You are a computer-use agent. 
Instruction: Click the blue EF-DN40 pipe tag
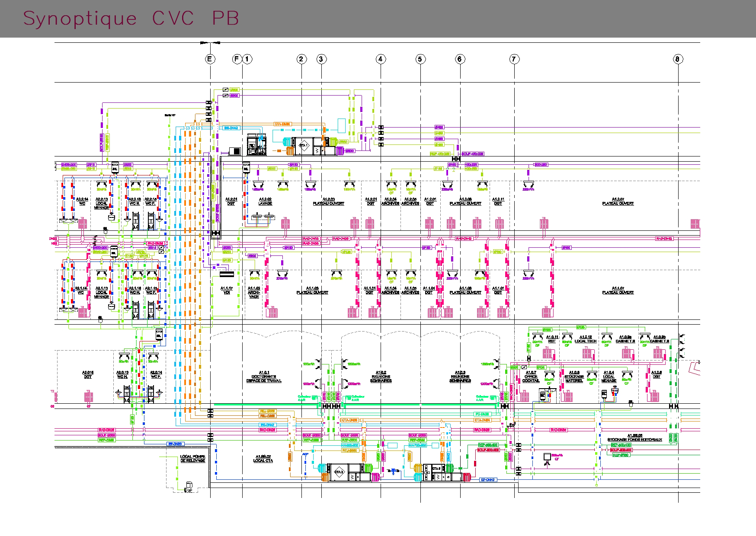[489, 480]
